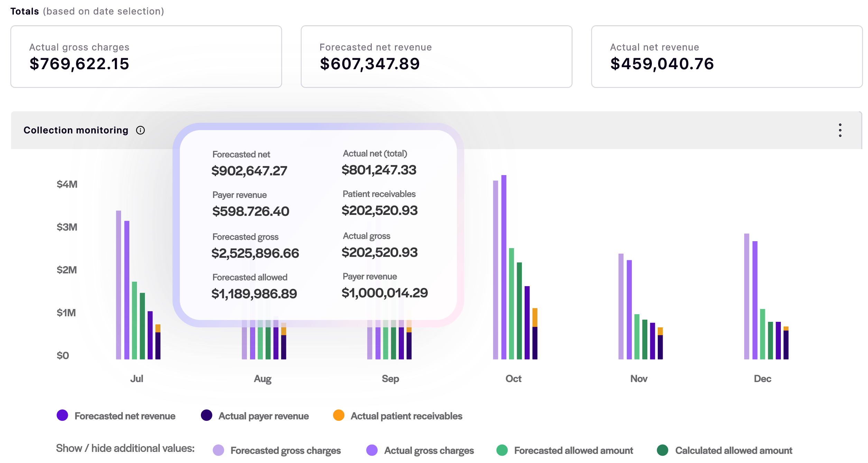Click the Forecasted net revenue legend dot

coord(63,415)
